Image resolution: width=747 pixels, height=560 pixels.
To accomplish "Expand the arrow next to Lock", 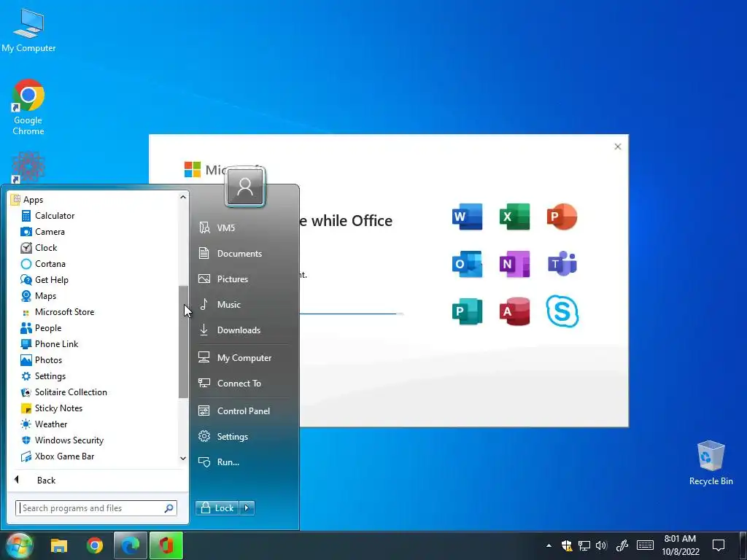I will click(247, 508).
